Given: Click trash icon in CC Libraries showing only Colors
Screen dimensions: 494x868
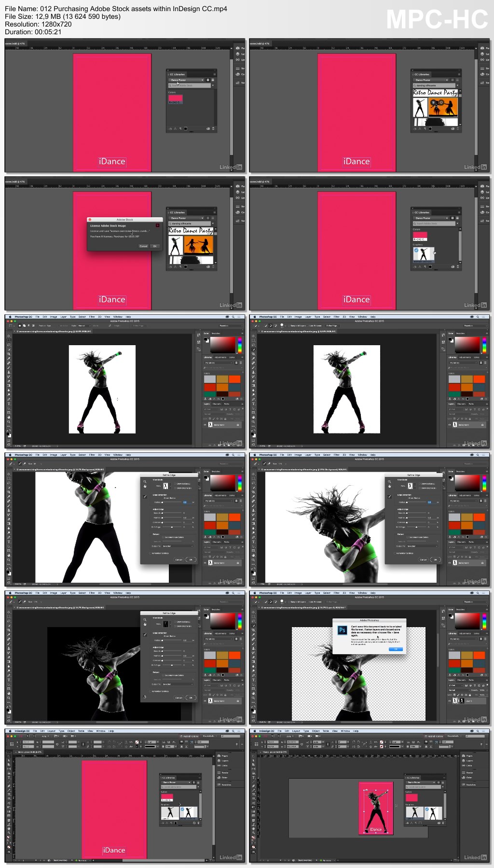Looking at the screenshot, I should (x=213, y=128).
